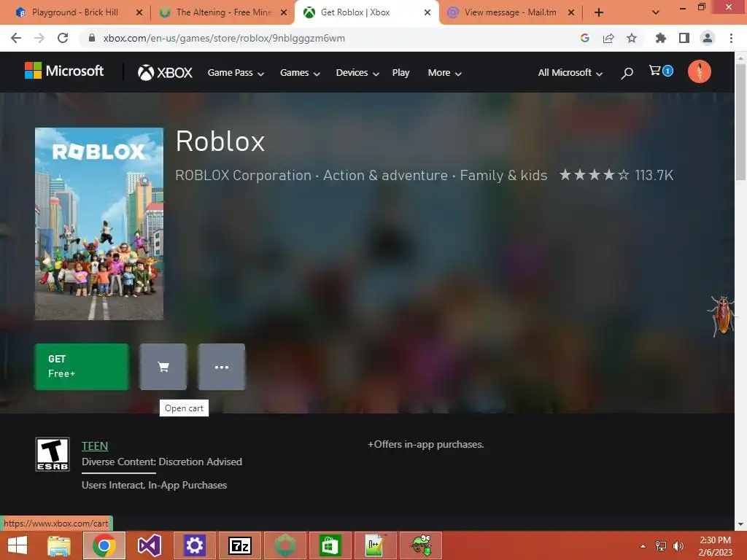Close the Mail.tm tab
Viewport: 747px width, 560px height.
pyautogui.click(x=570, y=12)
